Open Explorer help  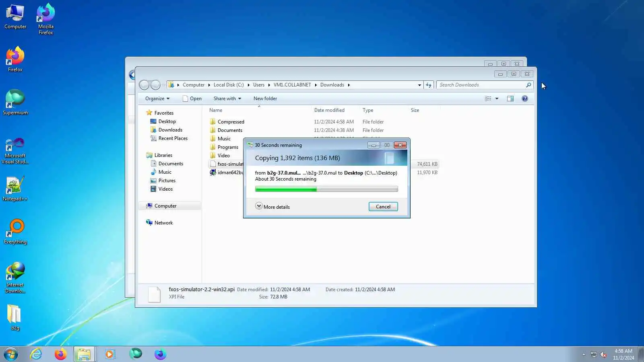tap(525, 99)
